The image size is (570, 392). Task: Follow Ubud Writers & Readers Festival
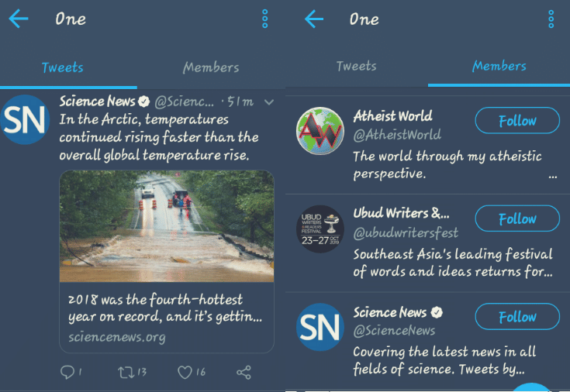coord(517,219)
